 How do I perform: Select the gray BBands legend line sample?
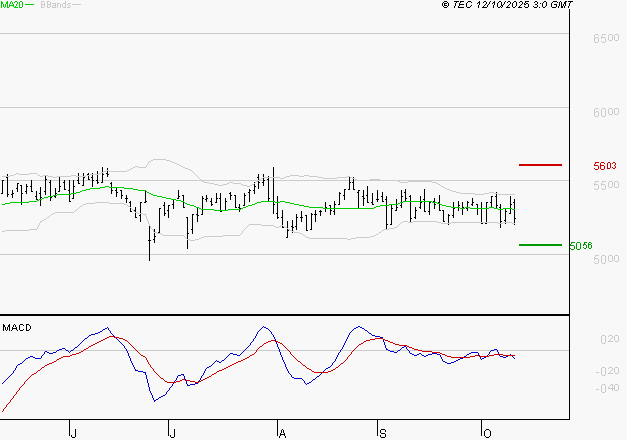click(x=77, y=6)
